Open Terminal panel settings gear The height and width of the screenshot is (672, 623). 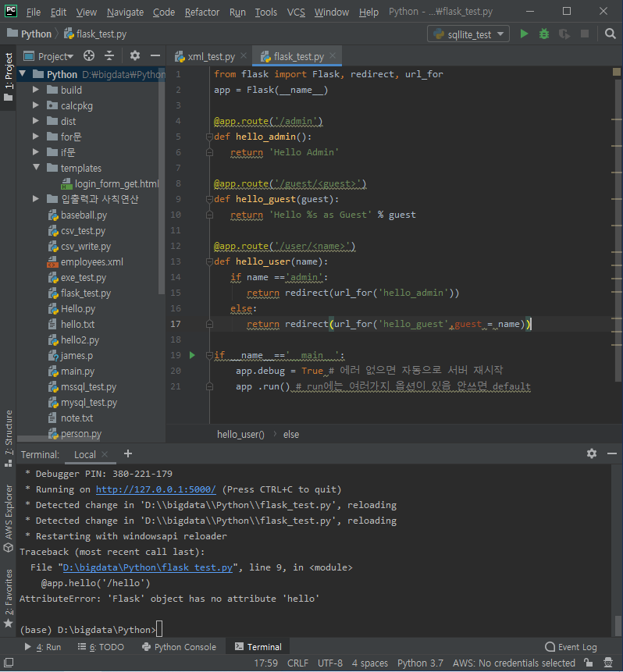coord(592,453)
